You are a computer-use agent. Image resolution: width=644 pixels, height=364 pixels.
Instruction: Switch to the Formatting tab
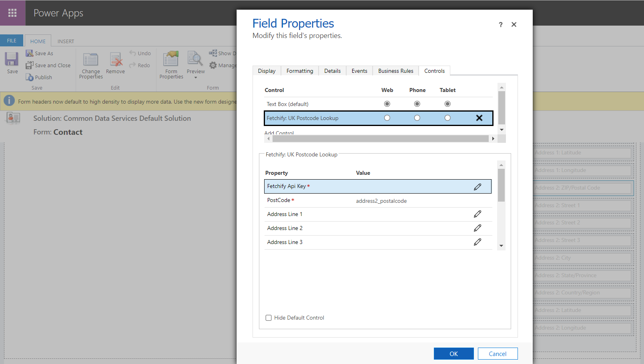pyautogui.click(x=300, y=71)
